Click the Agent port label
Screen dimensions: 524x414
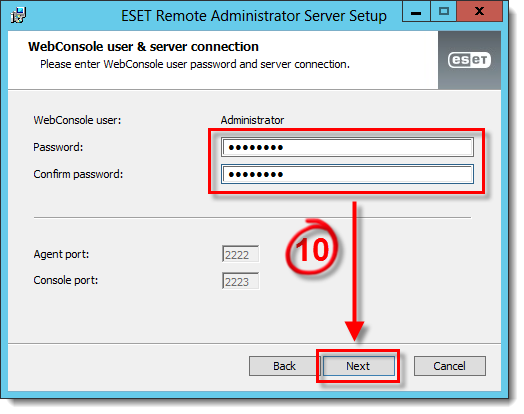61,254
